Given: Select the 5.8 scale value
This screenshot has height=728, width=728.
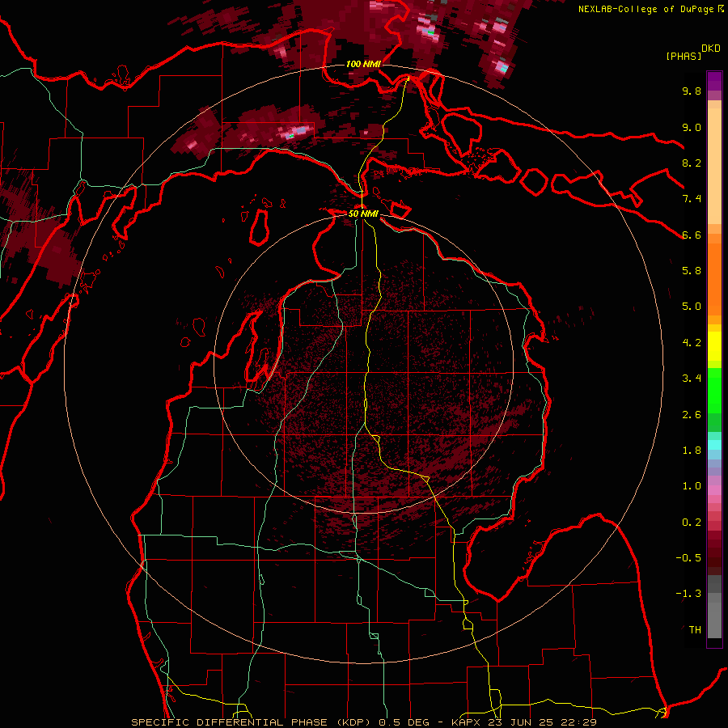Looking at the screenshot, I should click(692, 271).
